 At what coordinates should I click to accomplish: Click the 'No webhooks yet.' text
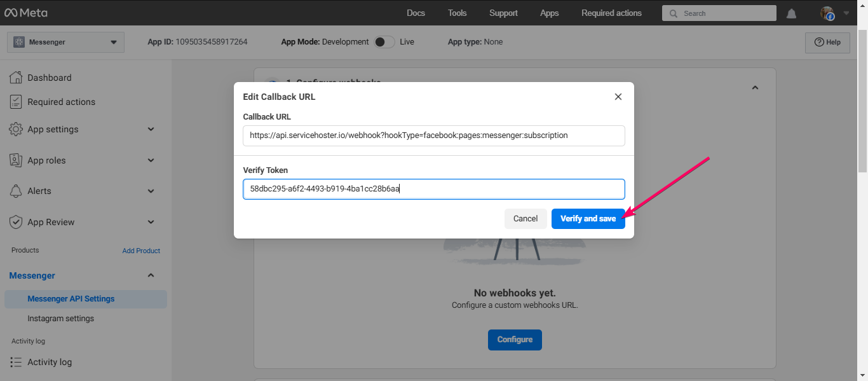pyautogui.click(x=515, y=293)
